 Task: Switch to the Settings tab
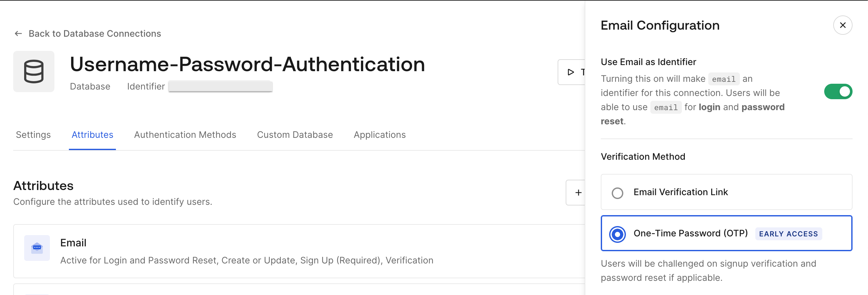(x=33, y=135)
